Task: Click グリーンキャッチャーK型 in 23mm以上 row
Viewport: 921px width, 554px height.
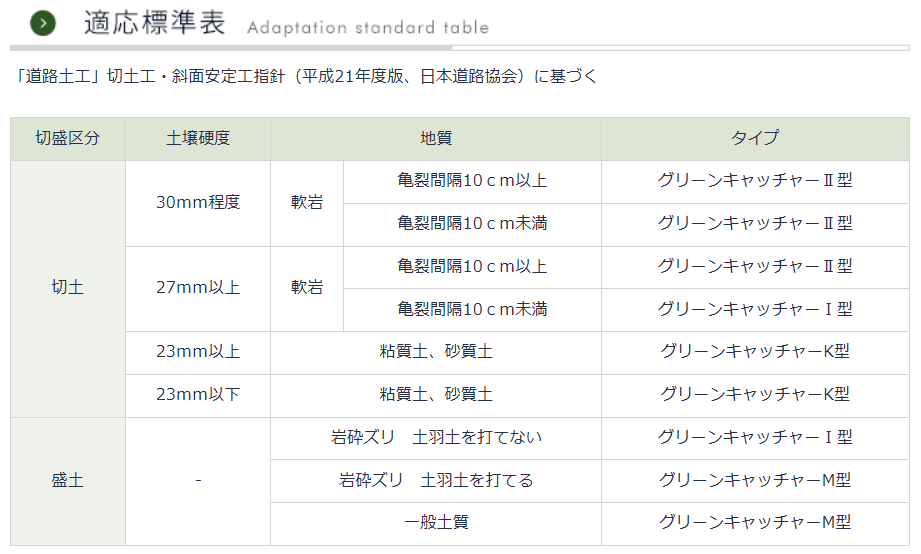Action: click(755, 352)
